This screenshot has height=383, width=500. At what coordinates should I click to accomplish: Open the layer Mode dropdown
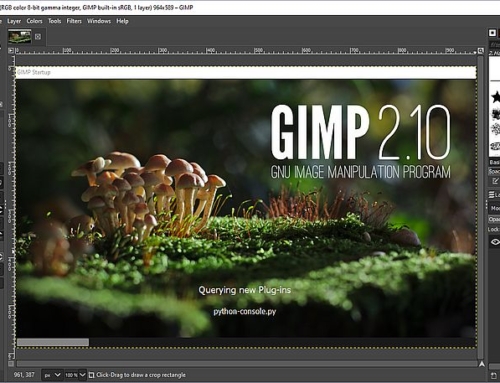(495, 208)
